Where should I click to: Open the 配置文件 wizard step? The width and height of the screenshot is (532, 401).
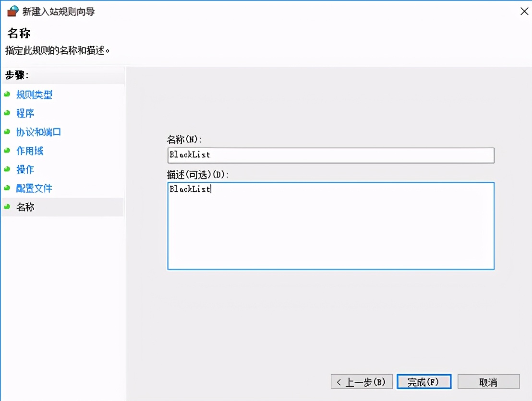34,188
